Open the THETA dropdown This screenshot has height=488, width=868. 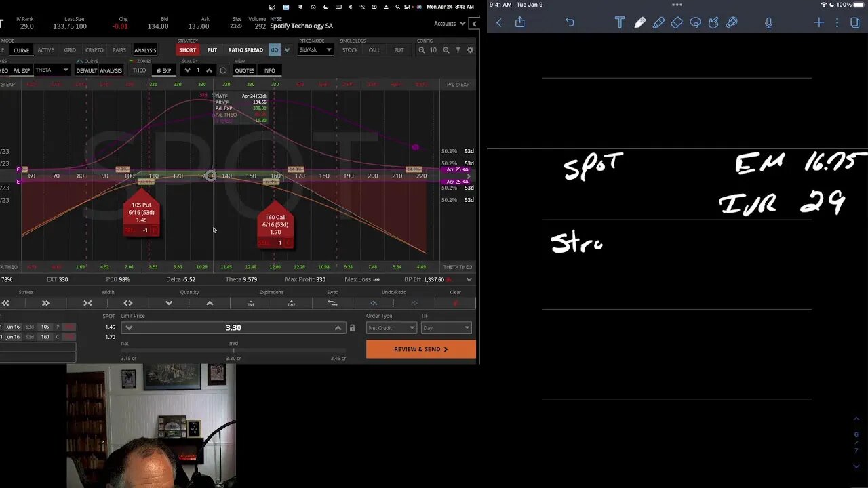tap(52, 70)
